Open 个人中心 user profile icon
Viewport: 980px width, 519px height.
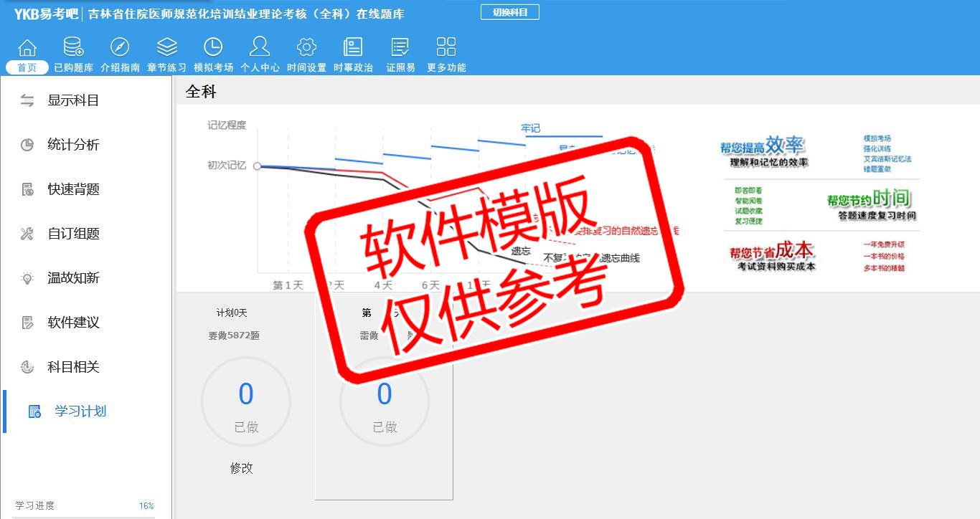tap(260, 48)
